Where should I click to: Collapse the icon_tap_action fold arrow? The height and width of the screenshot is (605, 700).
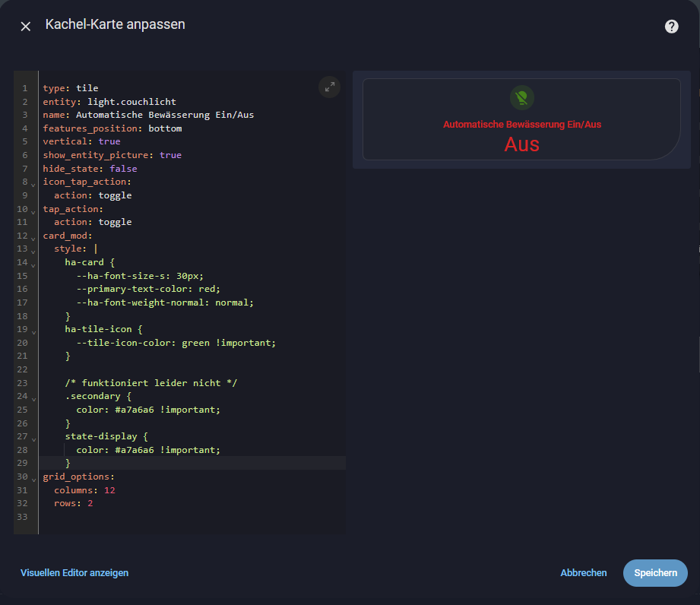33,184
